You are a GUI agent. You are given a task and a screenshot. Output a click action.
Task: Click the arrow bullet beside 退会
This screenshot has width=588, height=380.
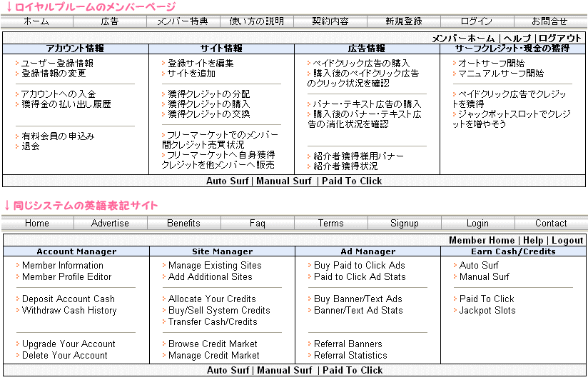pyautogui.click(x=17, y=146)
